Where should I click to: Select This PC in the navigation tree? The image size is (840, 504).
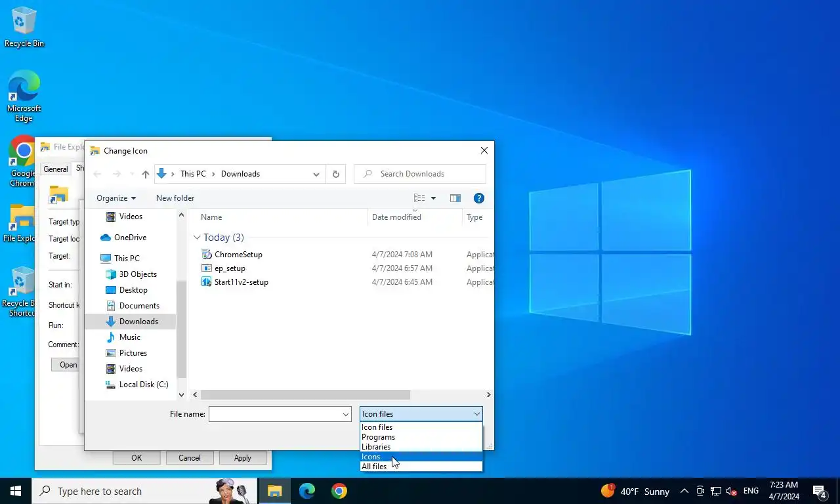(127, 259)
